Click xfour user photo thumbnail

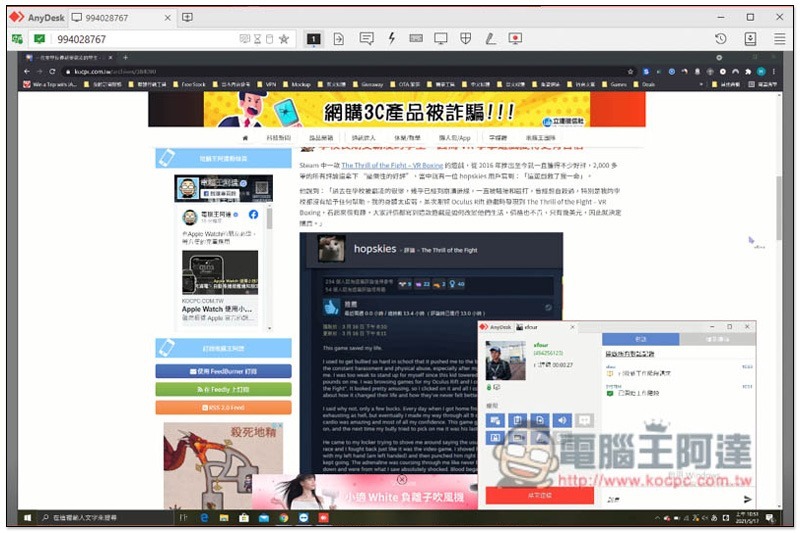(x=505, y=361)
